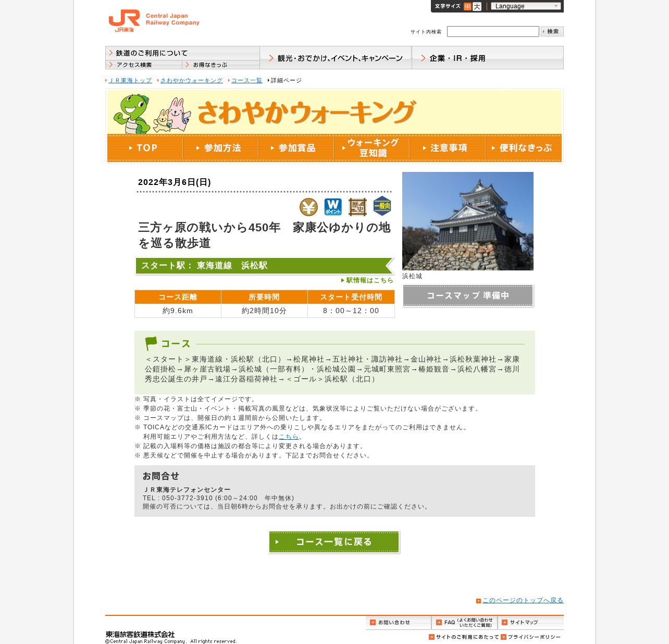This screenshot has height=644, width=669.
Task: Follow the ＪＲ東海トップ breadcrumb link
Action: point(130,80)
